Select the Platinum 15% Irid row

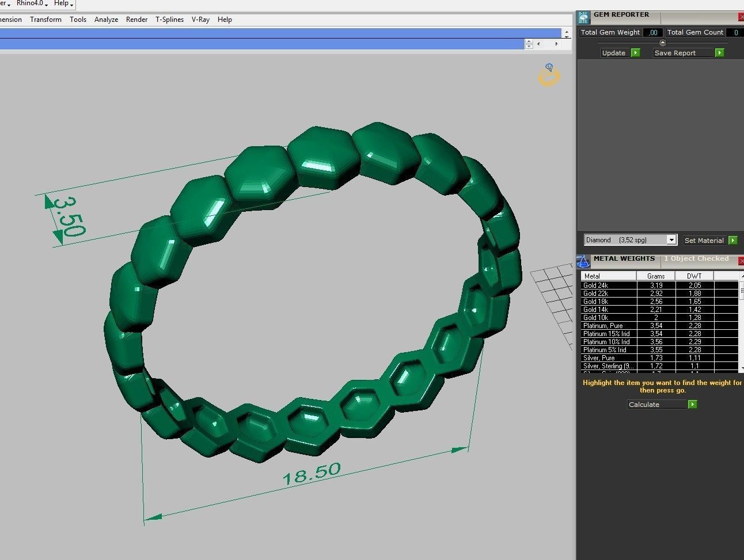point(660,334)
